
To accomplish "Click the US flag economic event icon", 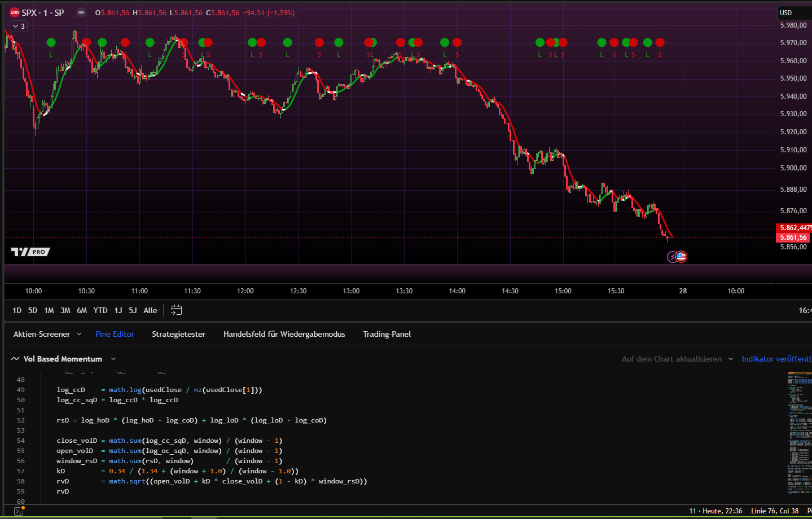I will [681, 257].
